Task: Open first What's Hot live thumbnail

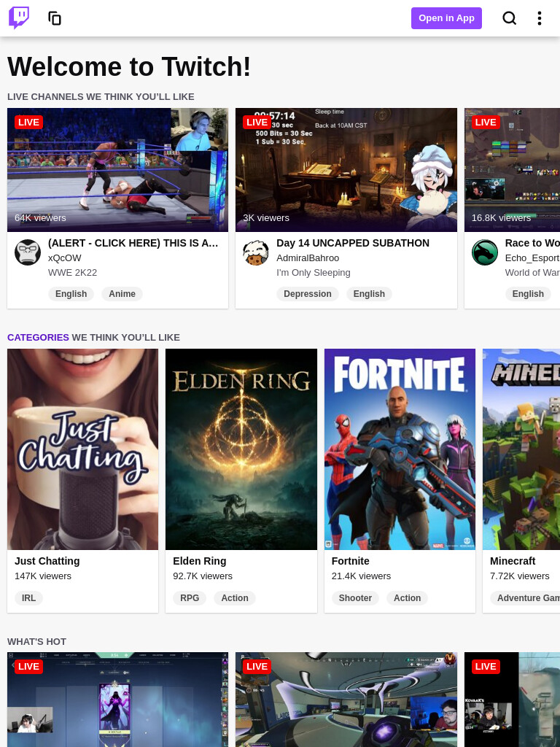Action: tap(117, 700)
